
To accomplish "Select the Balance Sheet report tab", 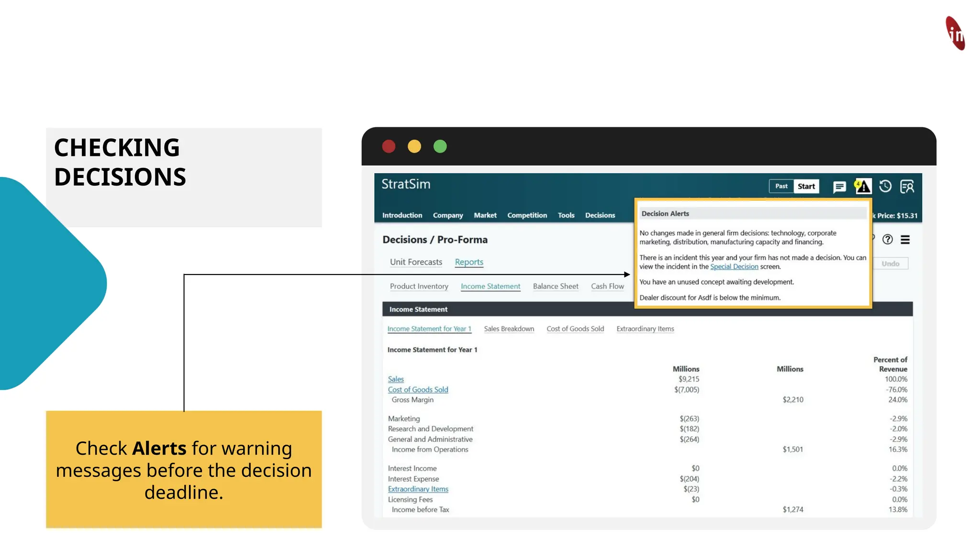I will coord(556,286).
